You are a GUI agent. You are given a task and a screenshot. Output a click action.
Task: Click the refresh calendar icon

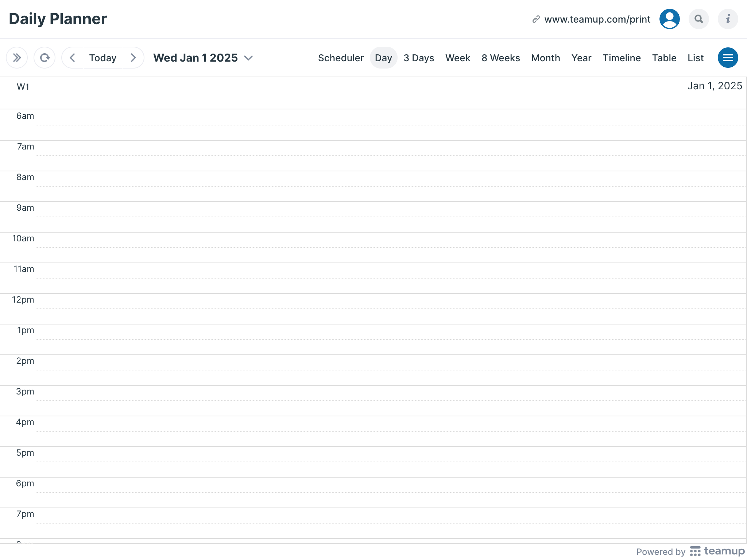pos(44,58)
